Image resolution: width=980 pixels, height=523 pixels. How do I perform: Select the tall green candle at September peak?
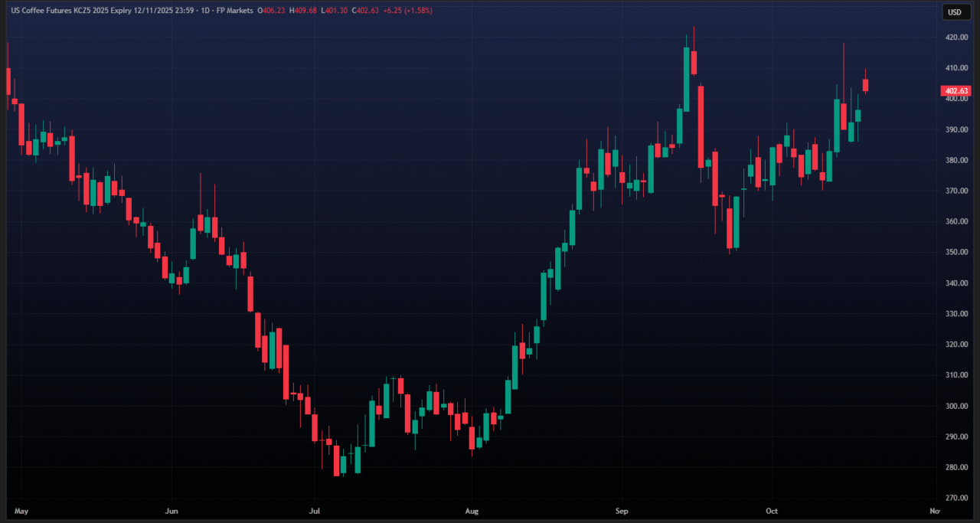pyautogui.click(x=687, y=80)
